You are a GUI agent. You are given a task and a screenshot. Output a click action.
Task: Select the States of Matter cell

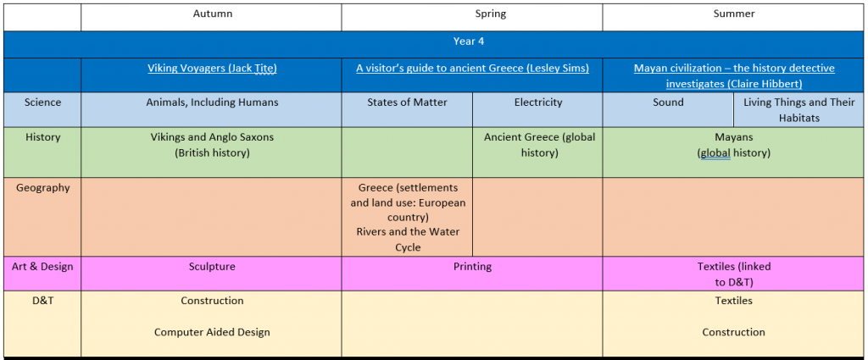tap(407, 102)
